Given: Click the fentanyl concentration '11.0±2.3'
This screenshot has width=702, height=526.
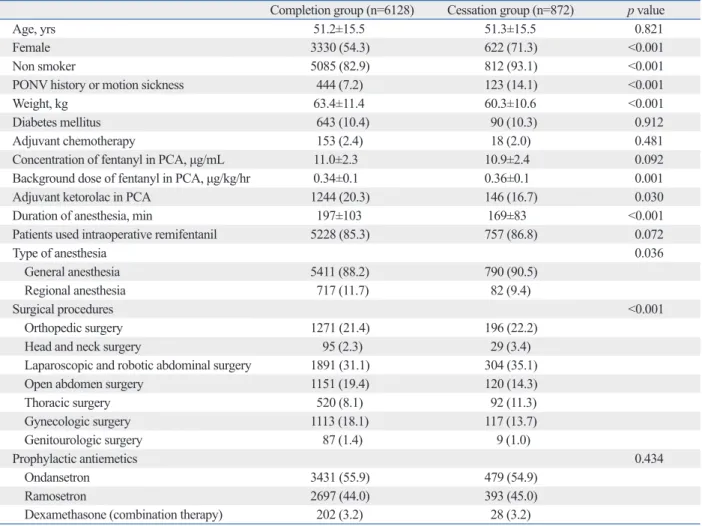Looking at the screenshot, I should 335,160.
